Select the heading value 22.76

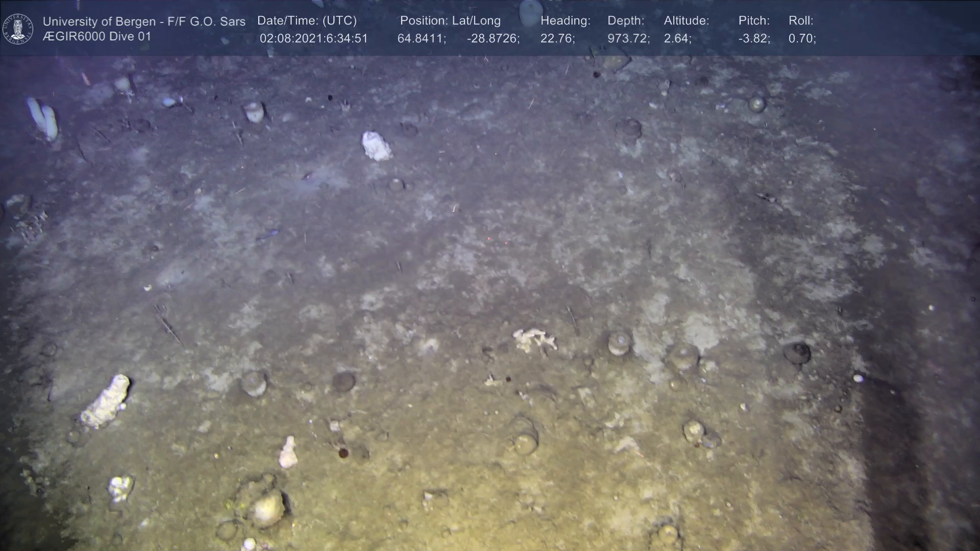[x=557, y=39]
